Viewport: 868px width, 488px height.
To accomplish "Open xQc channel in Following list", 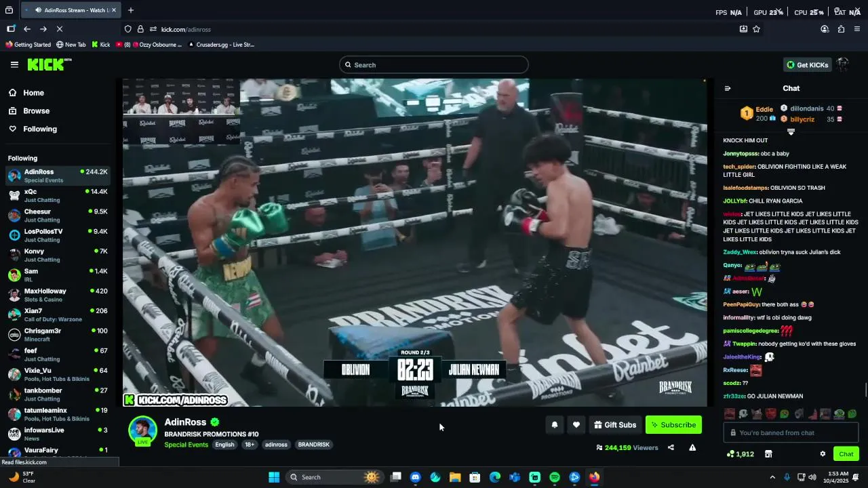I will pyautogui.click(x=58, y=196).
